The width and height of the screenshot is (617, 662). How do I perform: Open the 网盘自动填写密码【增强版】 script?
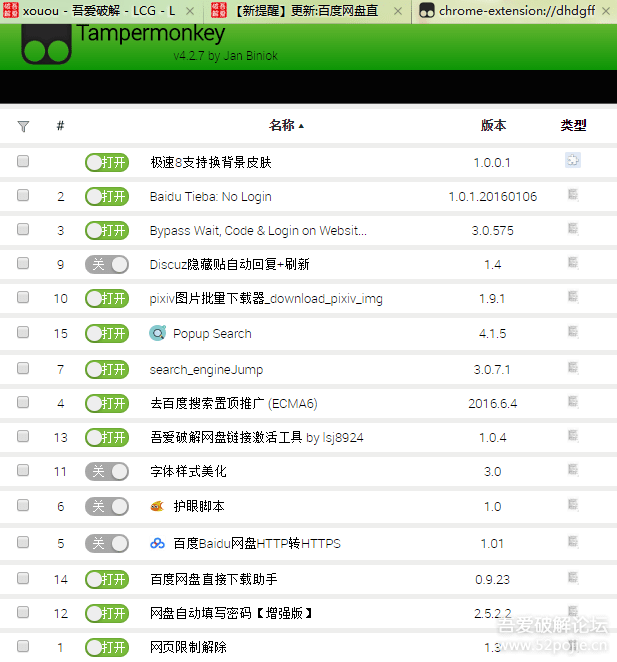231,613
